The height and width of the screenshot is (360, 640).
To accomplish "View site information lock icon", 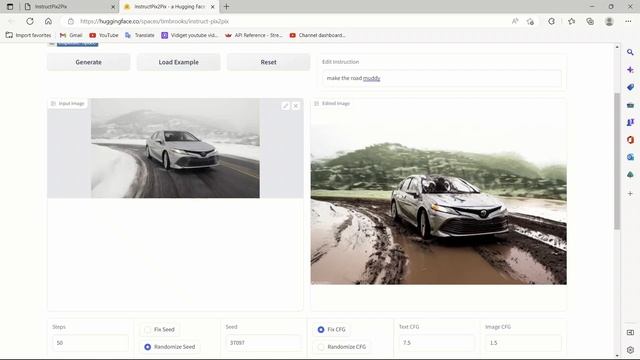I will click(x=71, y=21).
